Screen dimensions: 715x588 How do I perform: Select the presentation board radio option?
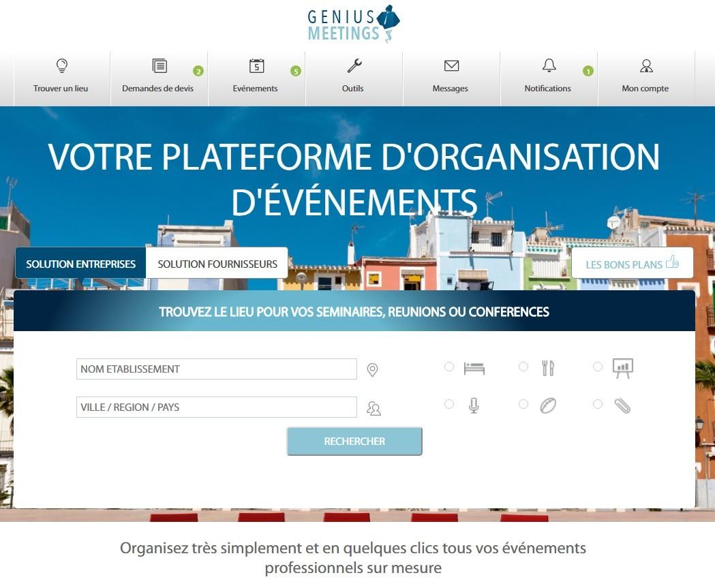(x=598, y=367)
